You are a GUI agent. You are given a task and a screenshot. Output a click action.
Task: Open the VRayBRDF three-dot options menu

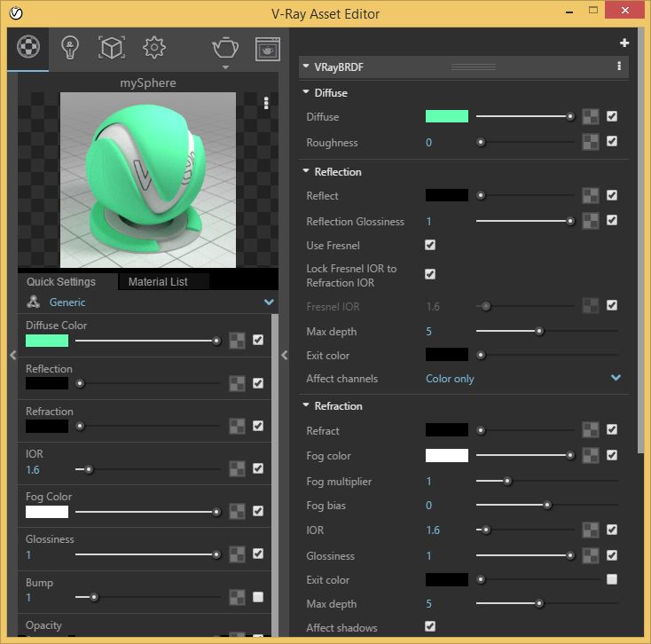[619, 66]
